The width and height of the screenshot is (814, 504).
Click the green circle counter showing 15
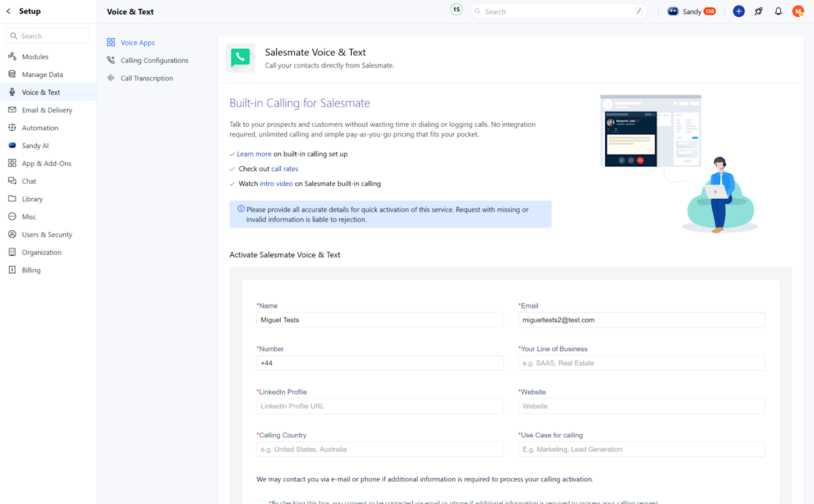[x=456, y=9]
